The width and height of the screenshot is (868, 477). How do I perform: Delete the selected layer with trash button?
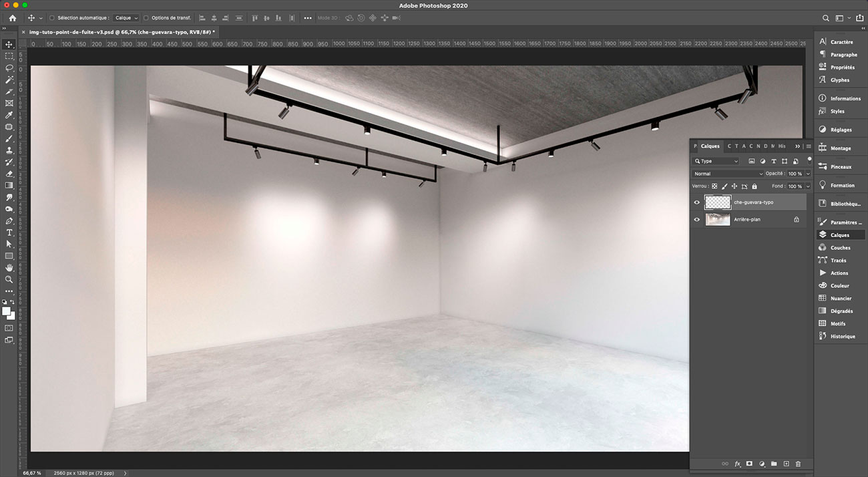(797, 463)
